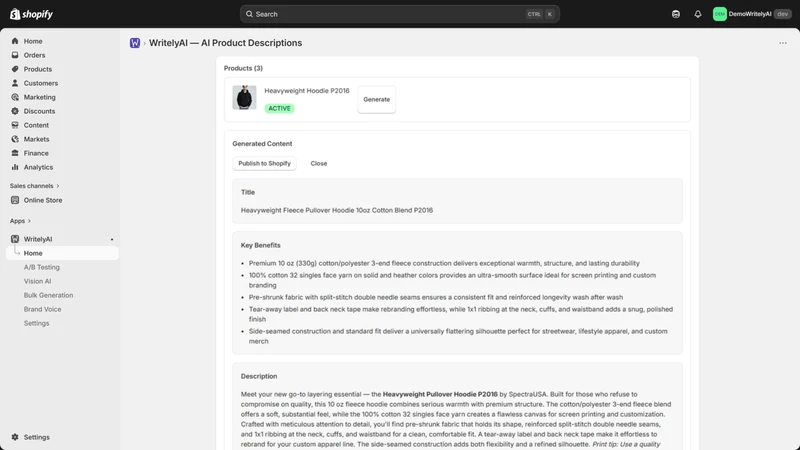
Task: Click Generate for Heavyweight Hoodie P2016
Action: click(377, 99)
